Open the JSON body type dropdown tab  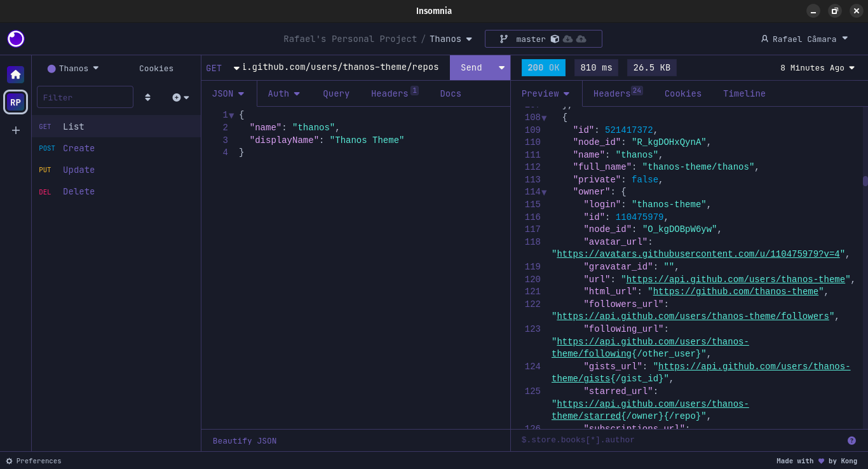(229, 93)
